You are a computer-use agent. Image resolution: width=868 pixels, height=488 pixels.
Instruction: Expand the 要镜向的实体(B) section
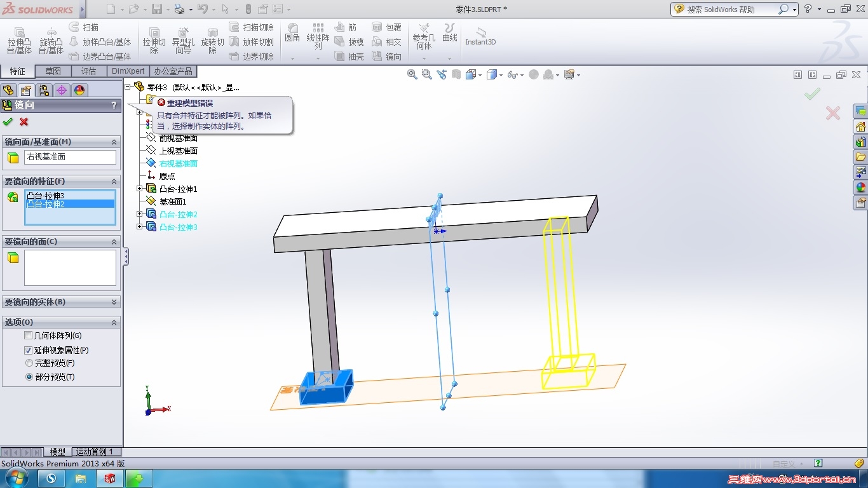click(114, 302)
